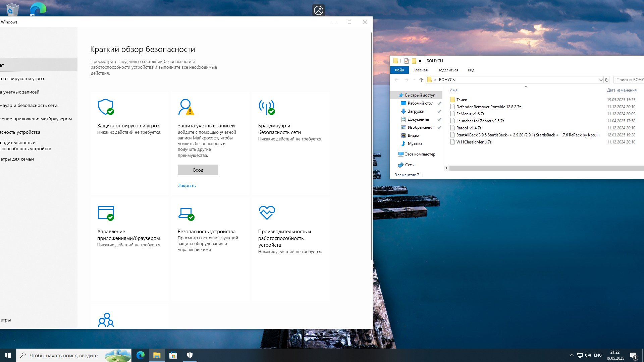Click the new folder quick-access icon
644x362 pixels.
click(414, 61)
